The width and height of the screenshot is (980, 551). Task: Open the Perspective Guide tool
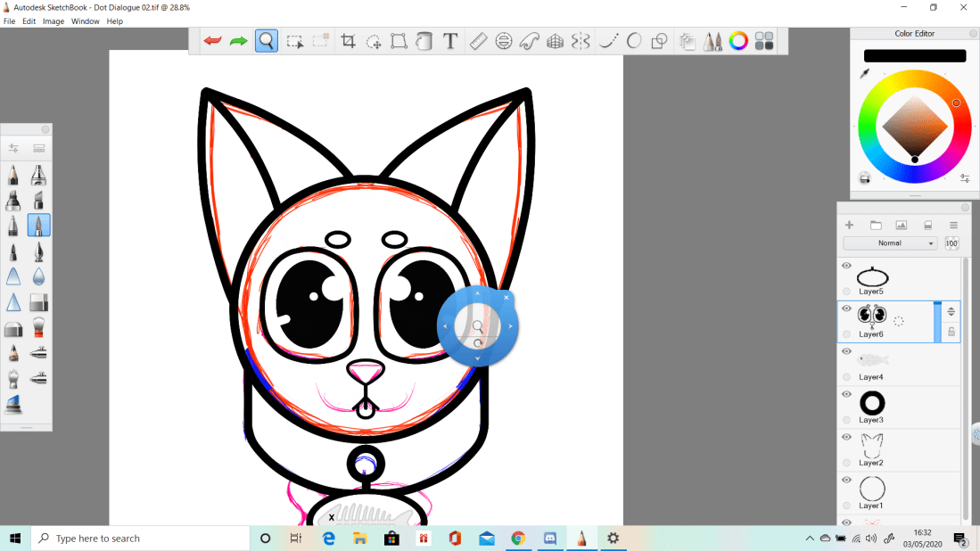tap(555, 41)
